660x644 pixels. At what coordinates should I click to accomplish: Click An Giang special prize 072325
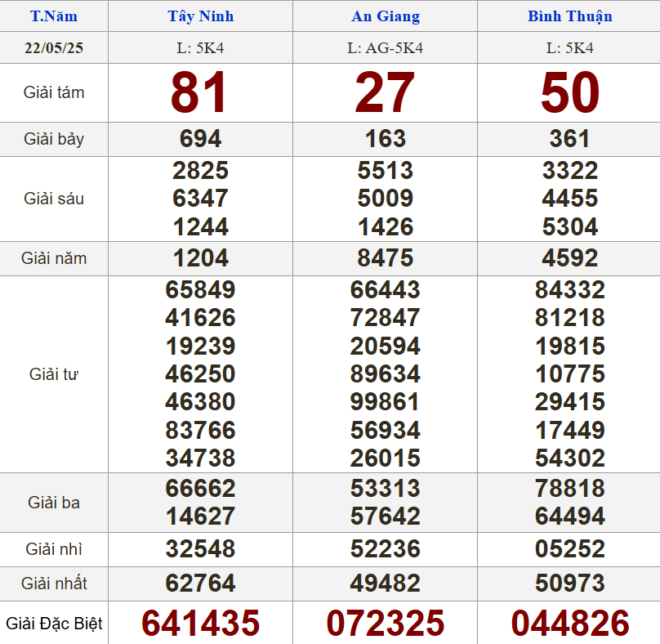click(386, 624)
